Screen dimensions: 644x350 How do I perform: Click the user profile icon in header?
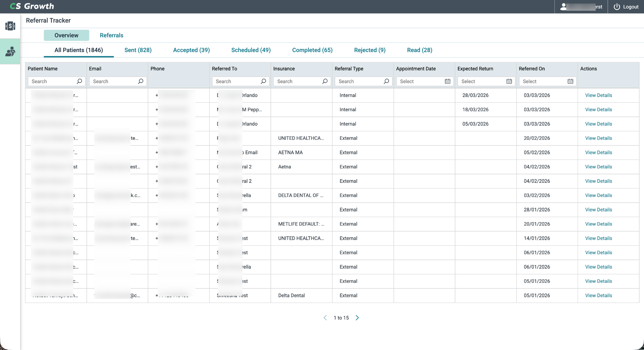pyautogui.click(x=563, y=7)
